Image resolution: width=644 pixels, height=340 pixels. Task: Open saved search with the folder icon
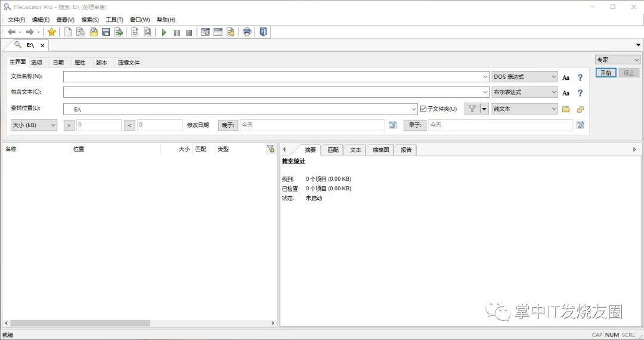(94, 32)
